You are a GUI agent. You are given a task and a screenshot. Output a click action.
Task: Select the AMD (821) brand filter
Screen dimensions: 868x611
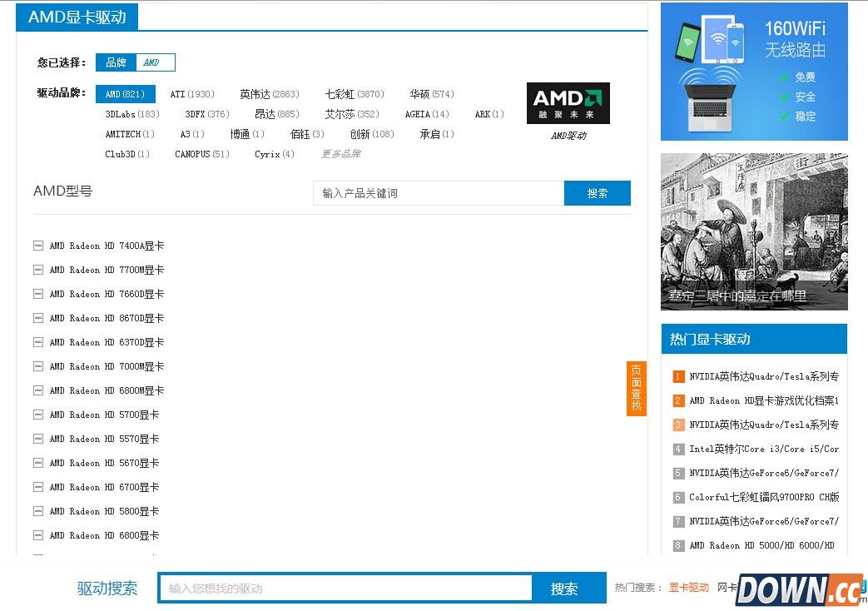tap(125, 94)
